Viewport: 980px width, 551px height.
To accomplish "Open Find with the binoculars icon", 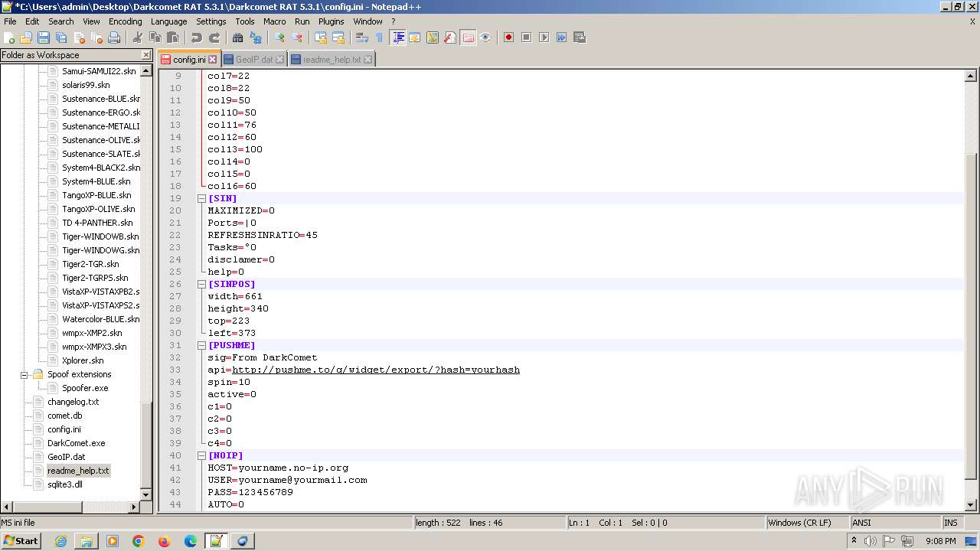I will (x=238, y=37).
